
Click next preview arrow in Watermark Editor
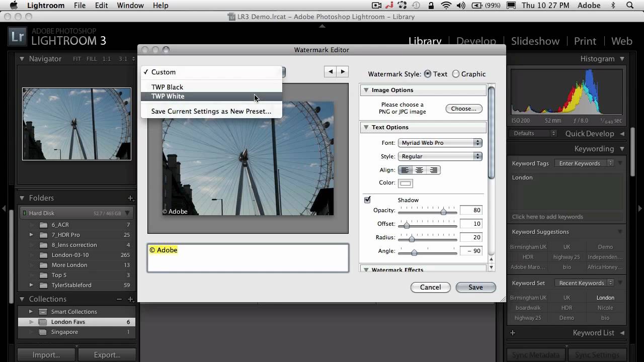coord(343,72)
